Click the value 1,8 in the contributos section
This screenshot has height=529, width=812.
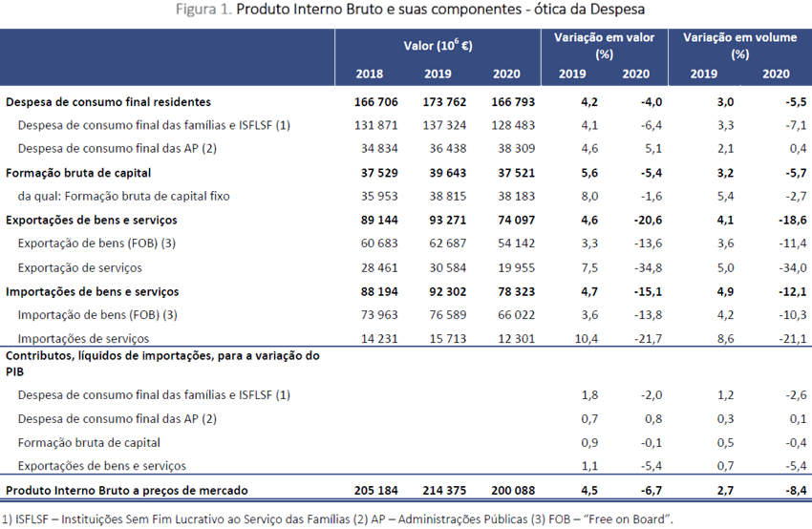(x=589, y=395)
